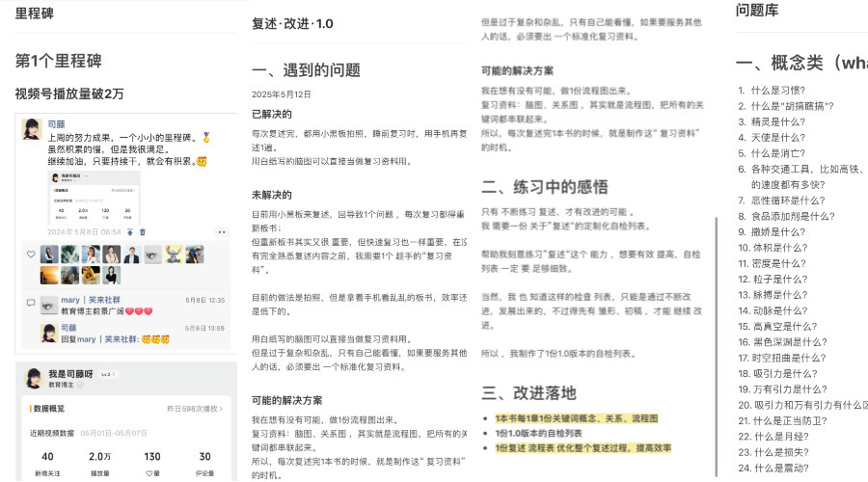This screenshot has width=868, height=482.
Task: Click the pin-to-top arrow icon next to timestamp
Action: [130, 231]
